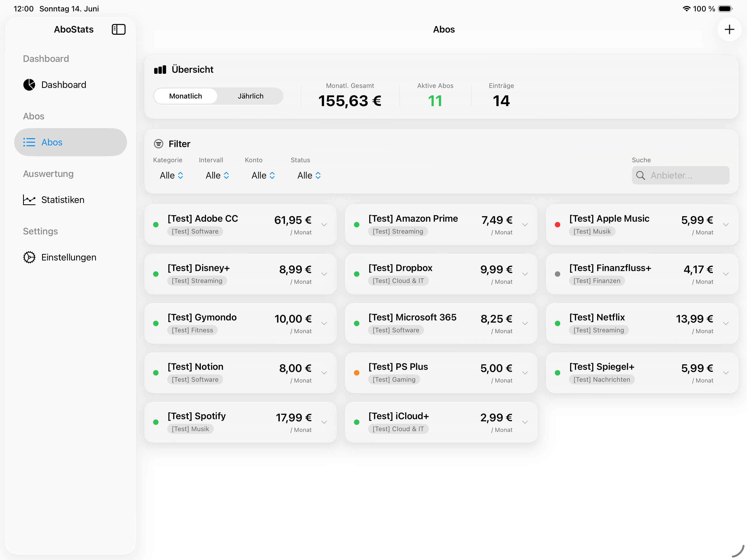Viewport: 747px width, 560px height.
Task: Click the Statistiken chart icon
Action: (29, 200)
